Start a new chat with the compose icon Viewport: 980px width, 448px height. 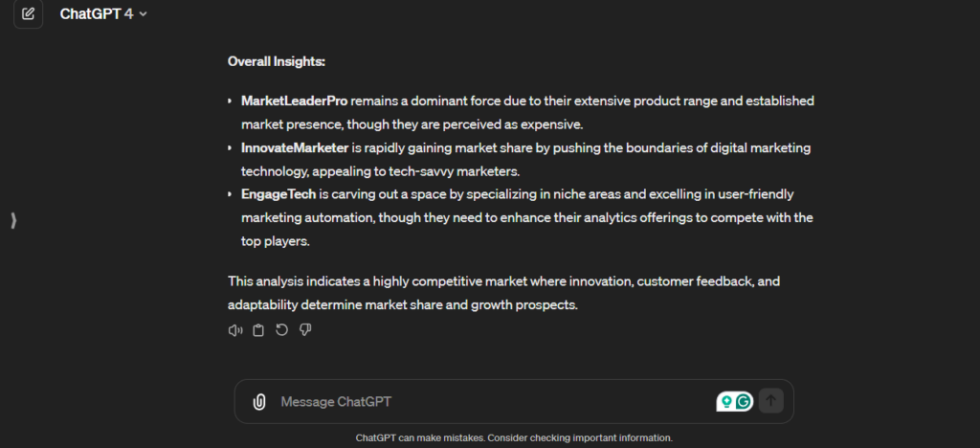click(x=28, y=14)
